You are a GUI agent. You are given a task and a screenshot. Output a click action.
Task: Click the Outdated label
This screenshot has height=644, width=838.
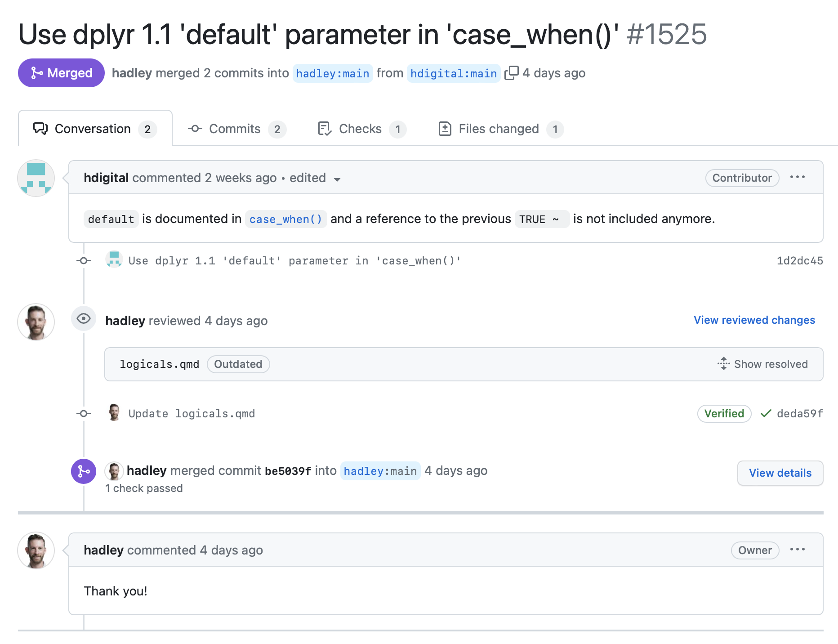click(x=238, y=364)
